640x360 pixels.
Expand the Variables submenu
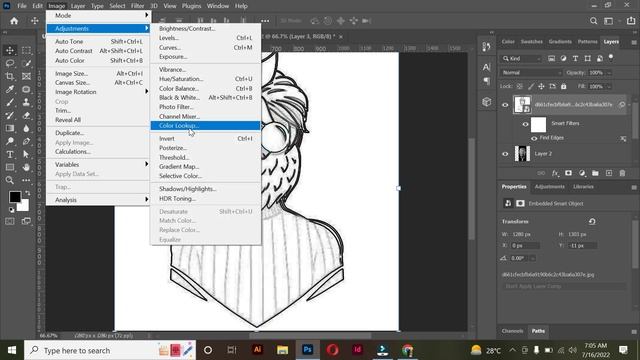98,164
